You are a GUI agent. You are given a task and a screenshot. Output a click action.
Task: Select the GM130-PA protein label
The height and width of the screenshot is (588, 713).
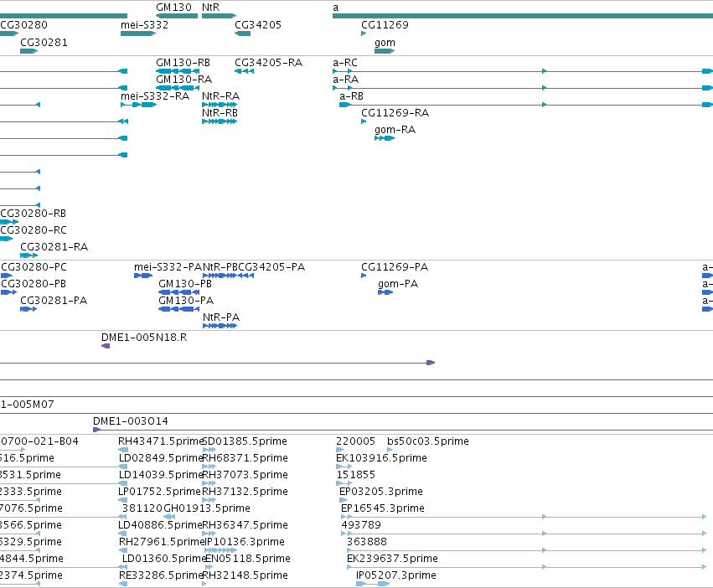coord(186,301)
